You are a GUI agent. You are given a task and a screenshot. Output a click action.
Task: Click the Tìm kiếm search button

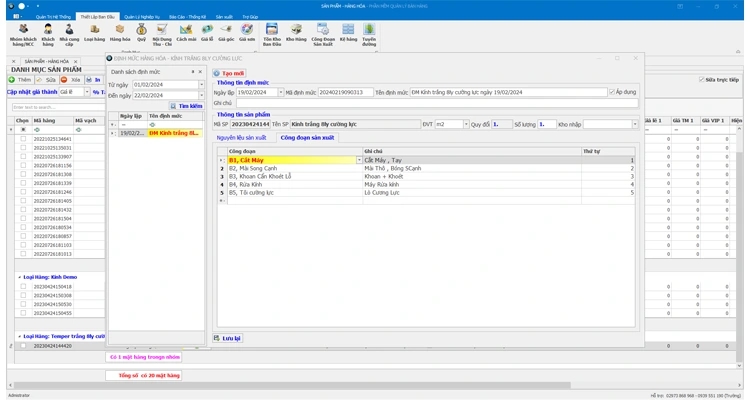coord(185,105)
